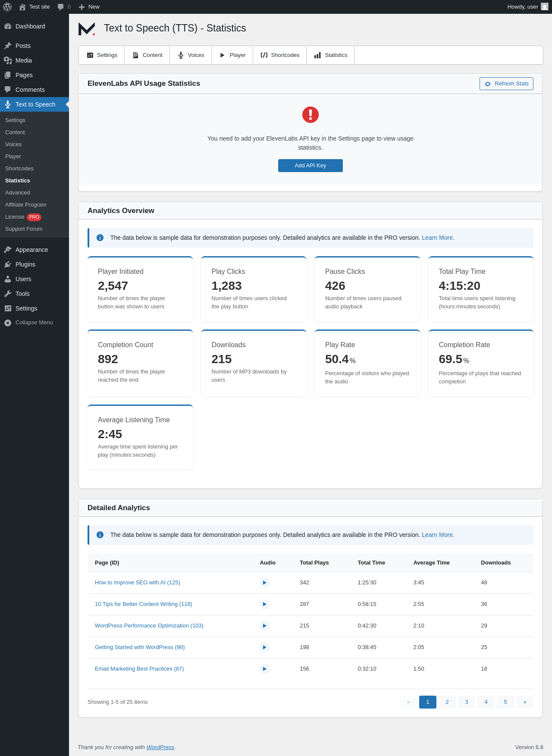Click Learn More in Analytics Overview notice
The height and width of the screenshot is (756, 552).
438,238
